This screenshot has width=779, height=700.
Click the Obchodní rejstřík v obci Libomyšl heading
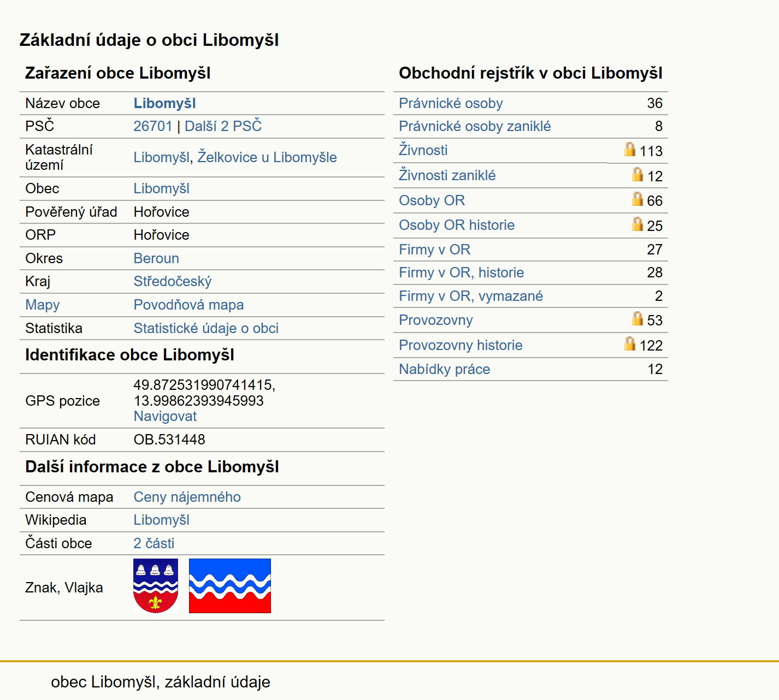coord(530,73)
